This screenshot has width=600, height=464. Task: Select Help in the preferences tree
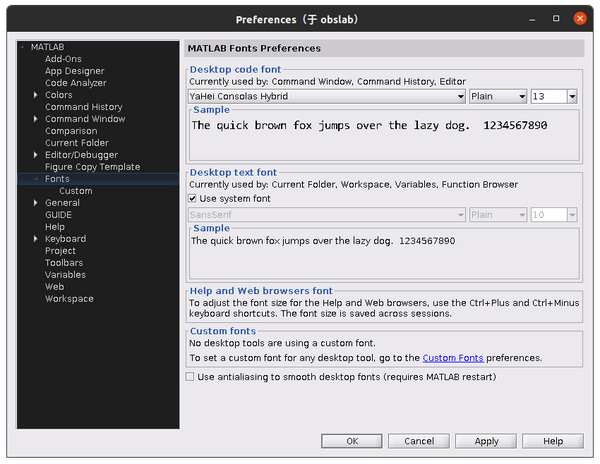[x=55, y=227]
